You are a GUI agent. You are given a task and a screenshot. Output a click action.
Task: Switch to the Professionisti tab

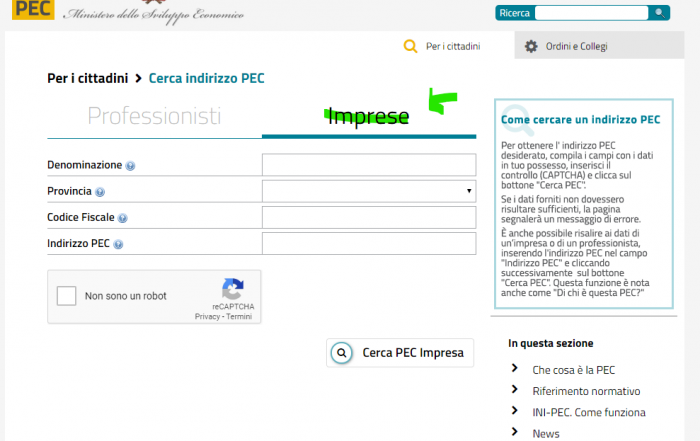pyautogui.click(x=154, y=116)
